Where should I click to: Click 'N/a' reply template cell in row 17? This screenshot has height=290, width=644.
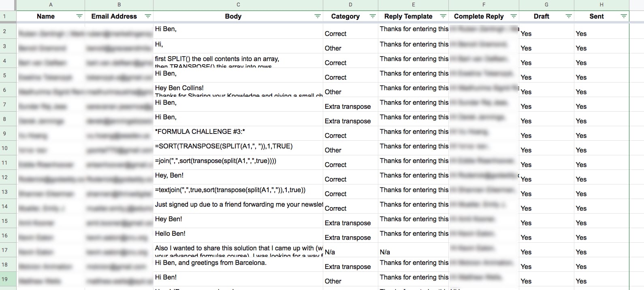point(413,250)
